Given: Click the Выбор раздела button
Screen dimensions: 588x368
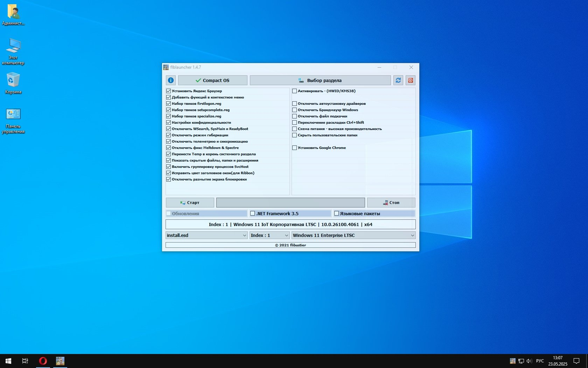Looking at the screenshot, I should pyautogui.click(x=320, y=80).
